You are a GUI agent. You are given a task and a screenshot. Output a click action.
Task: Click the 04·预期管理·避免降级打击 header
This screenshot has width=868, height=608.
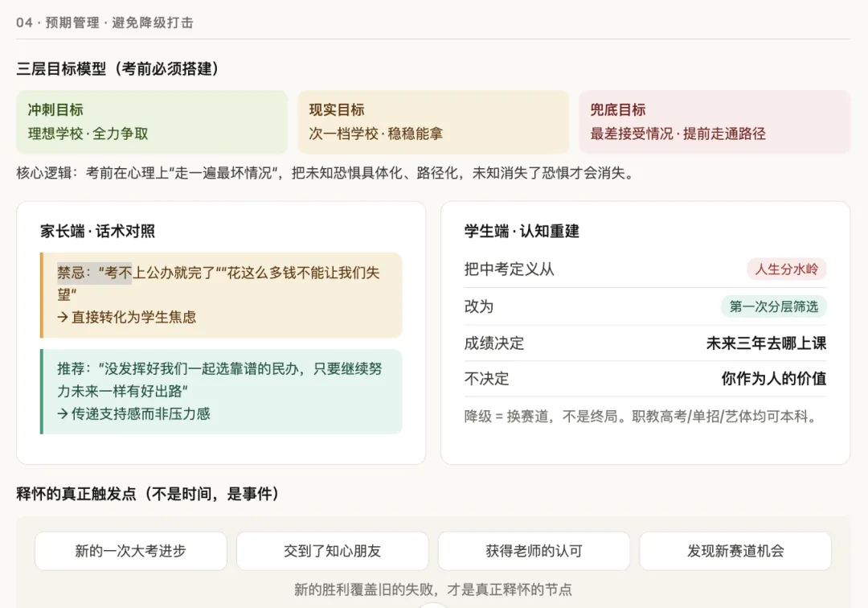coord(106,23)
